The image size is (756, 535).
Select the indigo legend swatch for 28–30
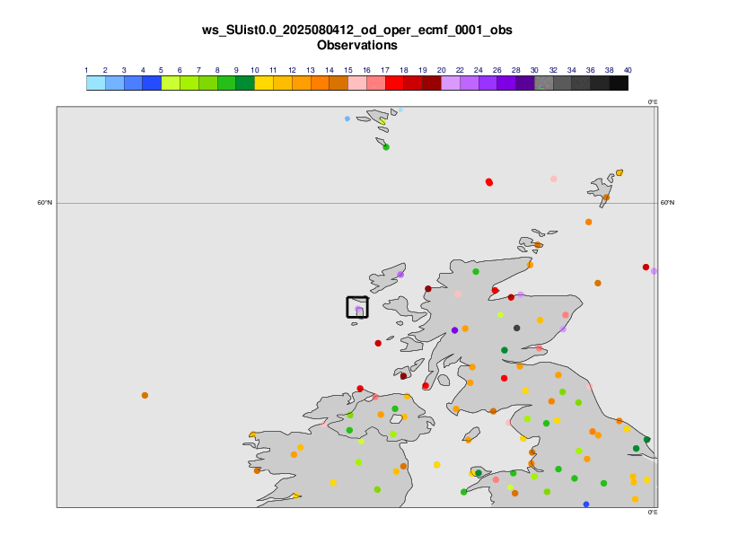point(525,83)
